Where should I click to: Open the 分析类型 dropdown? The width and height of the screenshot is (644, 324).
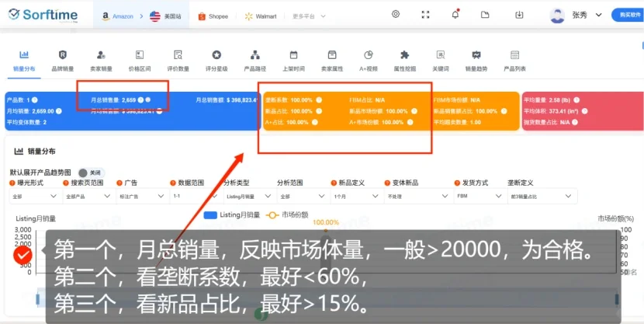coord(249,196)
